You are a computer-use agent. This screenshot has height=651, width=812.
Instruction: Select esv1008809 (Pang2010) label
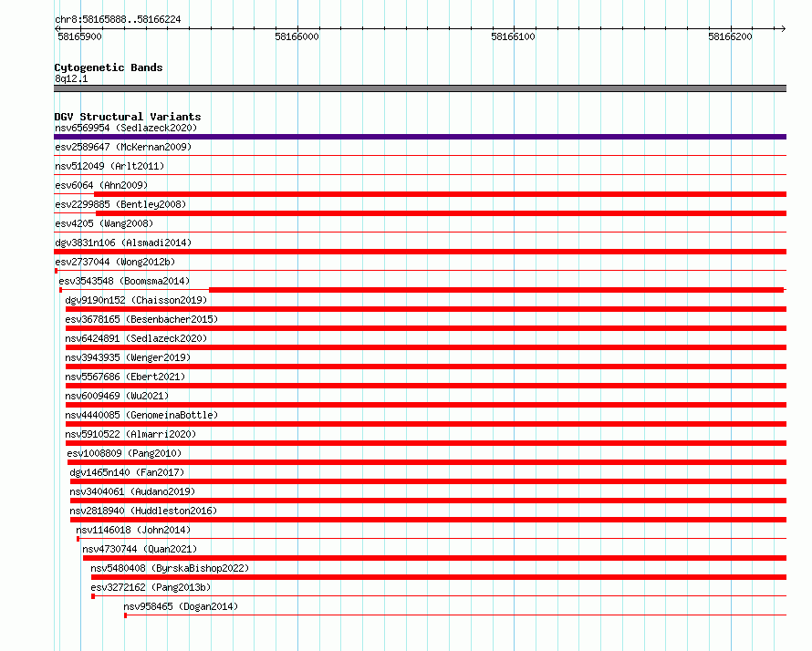coord(124,453)
